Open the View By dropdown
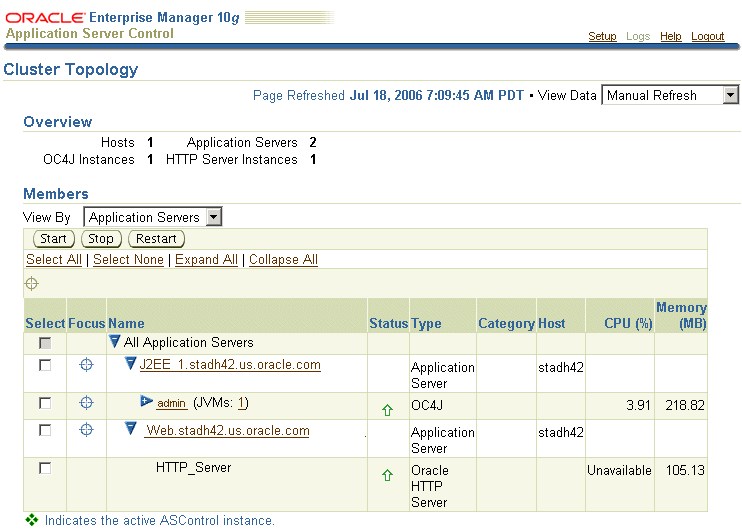The width and height of the screenshot is (742, 529). click(x=153, y=217)
